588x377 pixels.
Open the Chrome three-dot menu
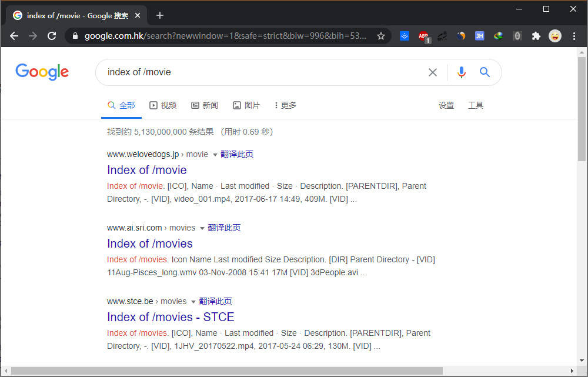coord(574,36)
